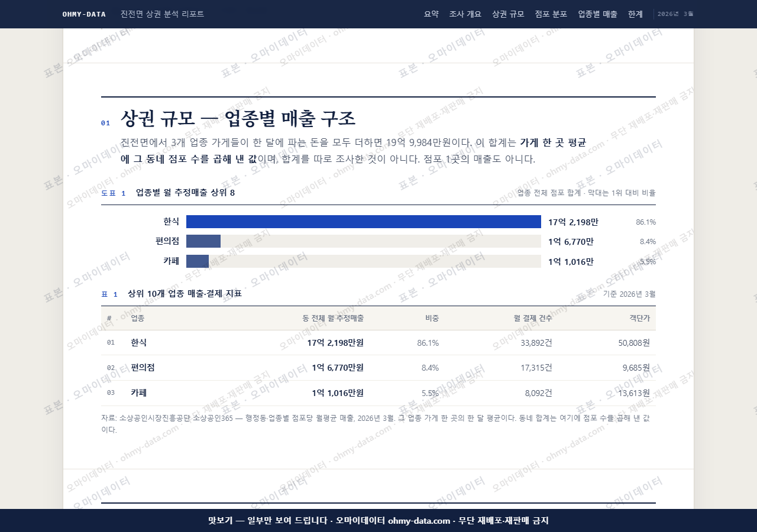Click the 17억 2,198만원 table cell

click(335, 342)
